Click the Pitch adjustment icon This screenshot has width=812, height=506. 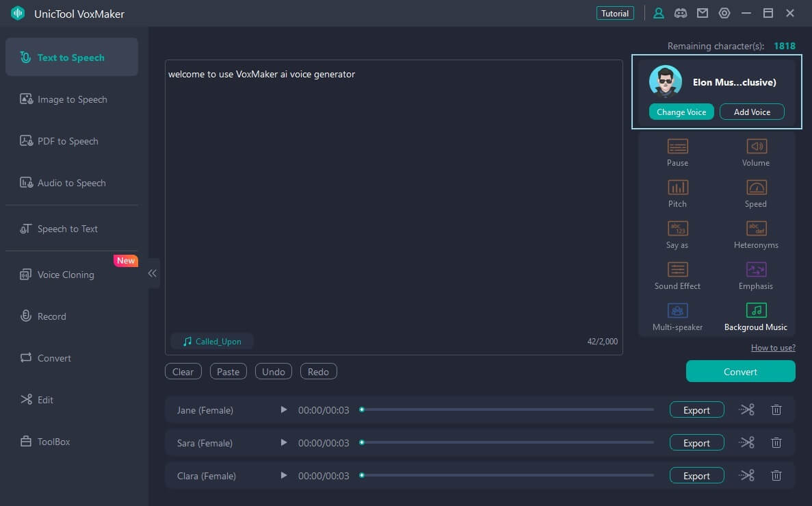point(677,188)
